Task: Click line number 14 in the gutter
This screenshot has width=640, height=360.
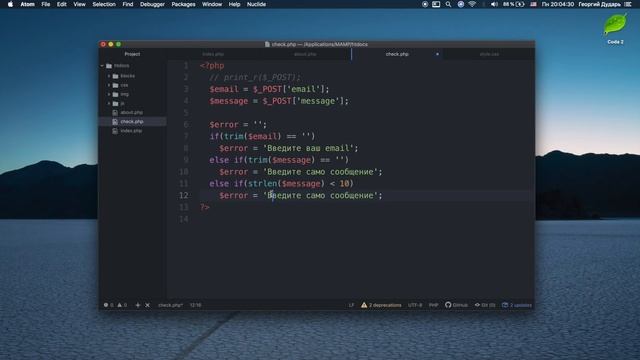Action: click(184, 219)
